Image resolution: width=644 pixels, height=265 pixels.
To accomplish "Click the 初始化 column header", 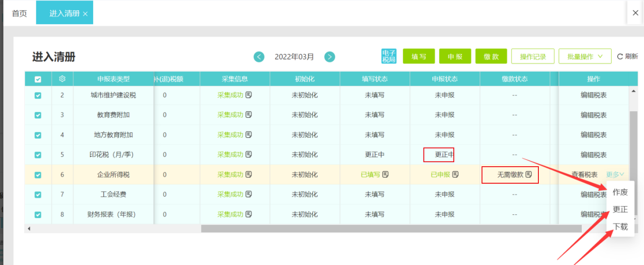I will 305,79.
